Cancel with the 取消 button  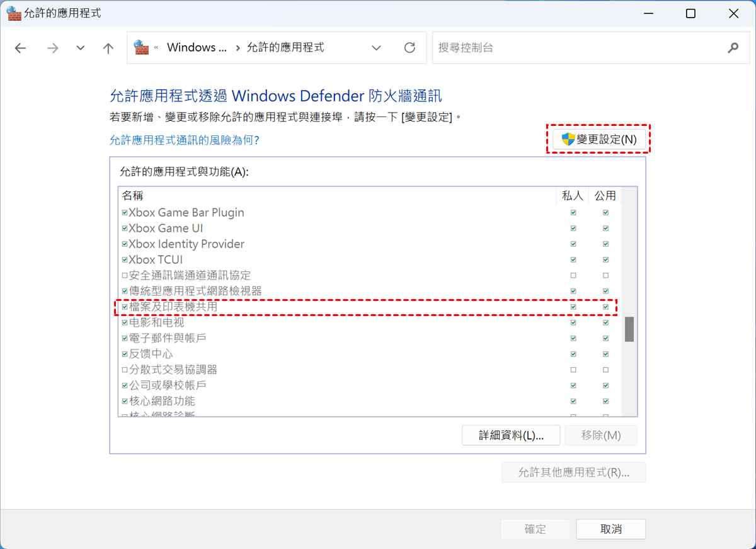[611, 529]
